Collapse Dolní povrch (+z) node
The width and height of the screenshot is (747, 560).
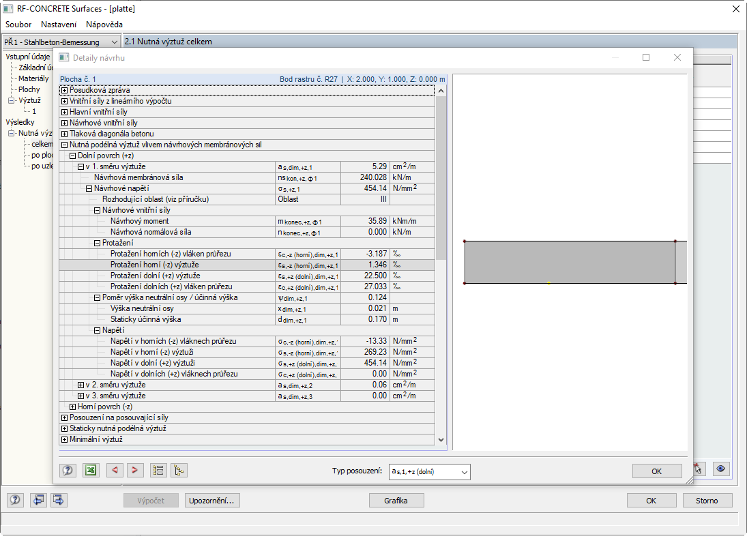(x=72, y=156)
